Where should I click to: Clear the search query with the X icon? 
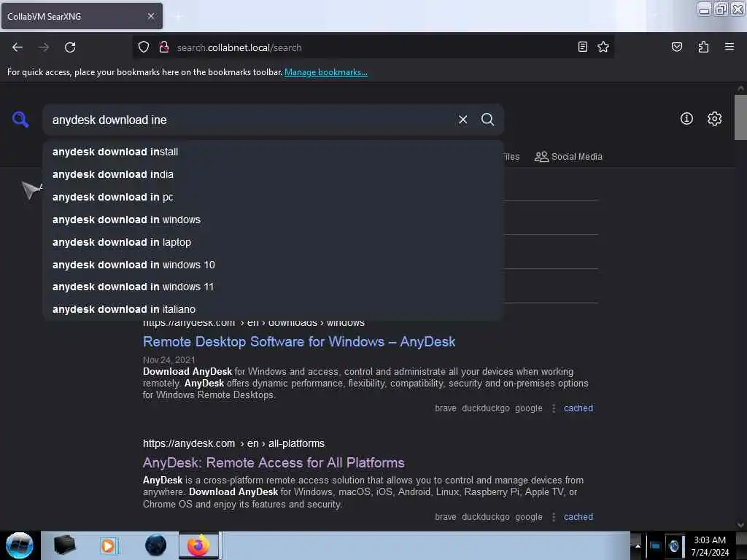(x=462, y=120)
